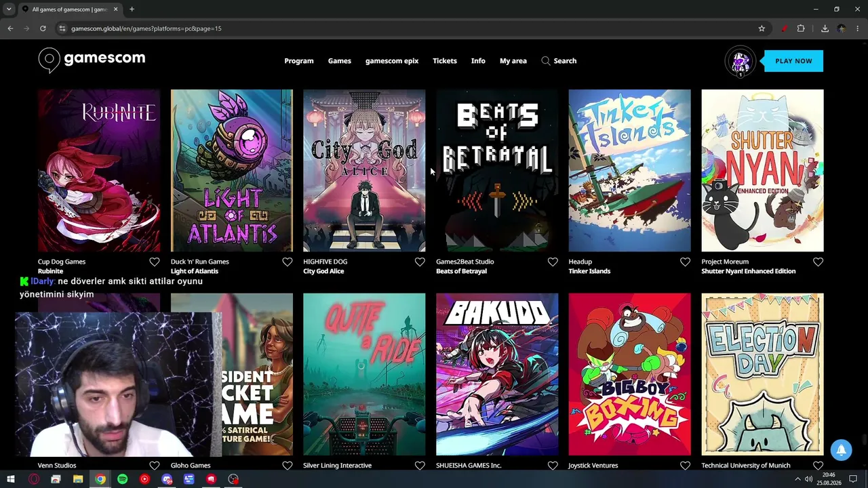Screen dimensions: 868x488
Task: Click the Project Moreum publisher name
Action: 725,262
